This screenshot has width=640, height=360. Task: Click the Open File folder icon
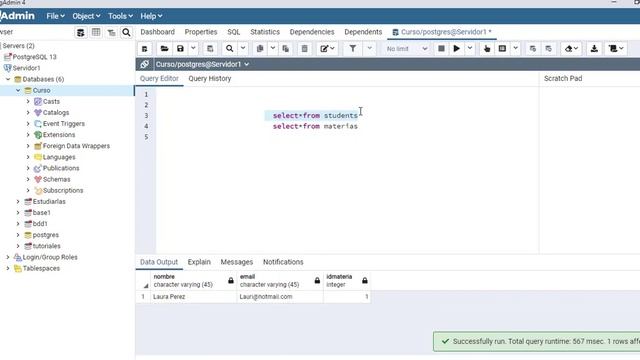point(164,49)
